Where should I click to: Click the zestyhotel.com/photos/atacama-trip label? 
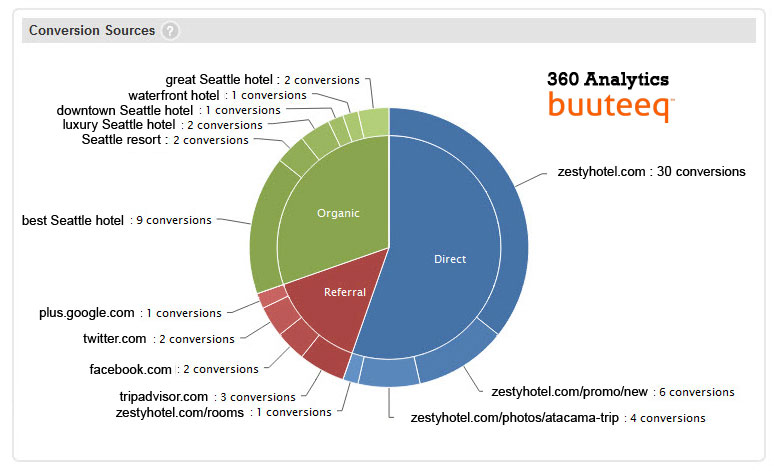coord(557,418)
